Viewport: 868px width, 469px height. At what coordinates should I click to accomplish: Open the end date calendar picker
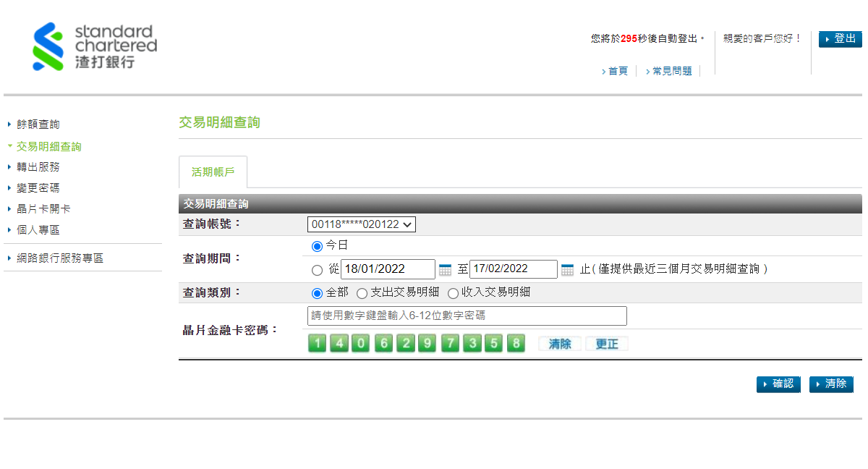click(x=567, y=270)
